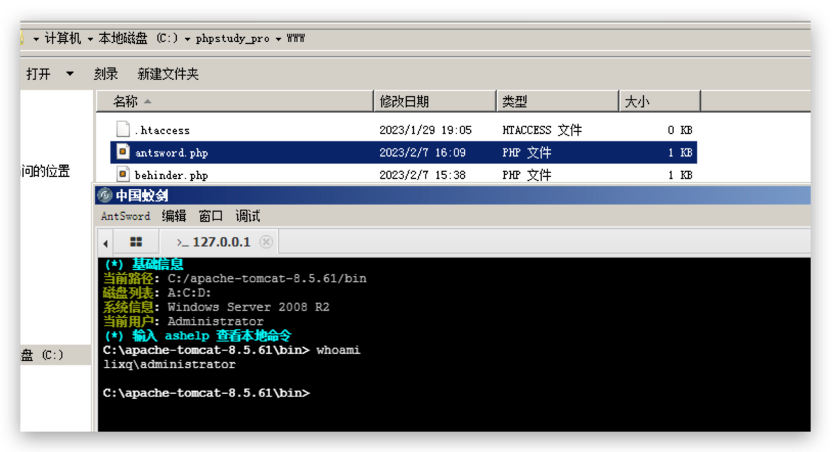
Task: Click 本地磁盘 (C:) in the breadcrumb
Action: tap(138, 38)
